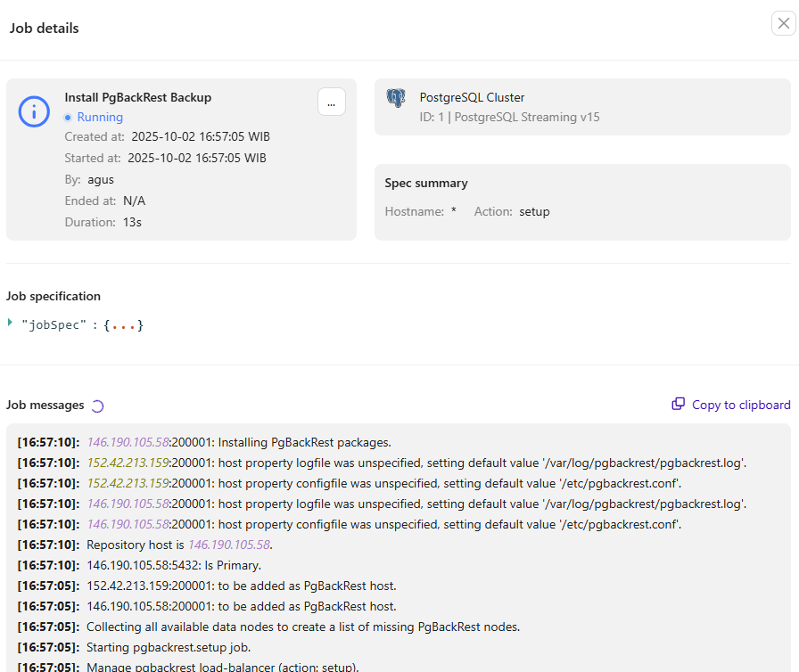Click the copy icon beside Copy to clipboard
The image size is (799, 672).
[679, 405]
